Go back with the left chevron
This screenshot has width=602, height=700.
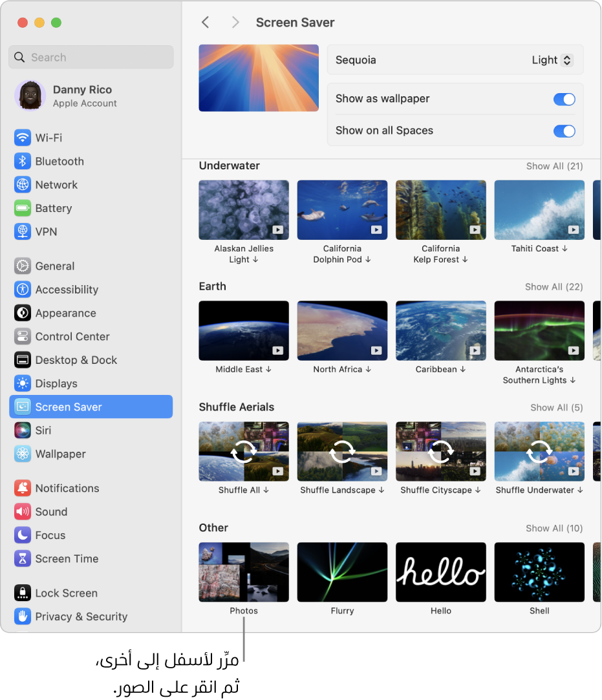[x=206, y=23]
